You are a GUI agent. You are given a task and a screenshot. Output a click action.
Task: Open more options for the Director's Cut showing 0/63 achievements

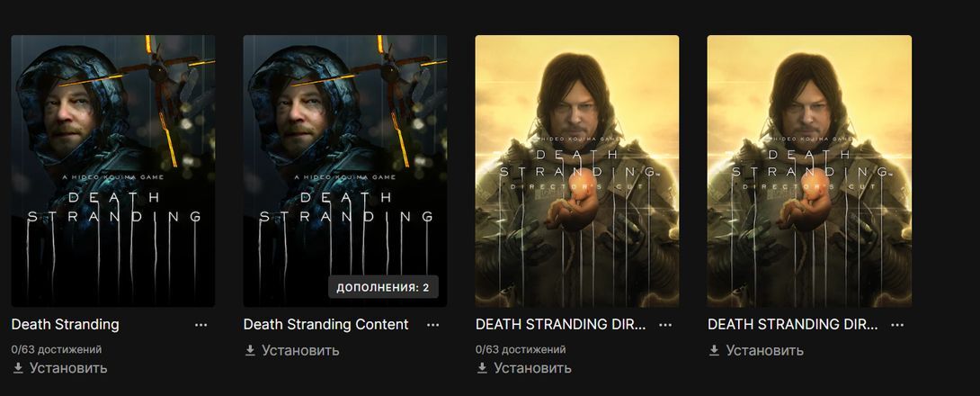[x=665, y=325]
